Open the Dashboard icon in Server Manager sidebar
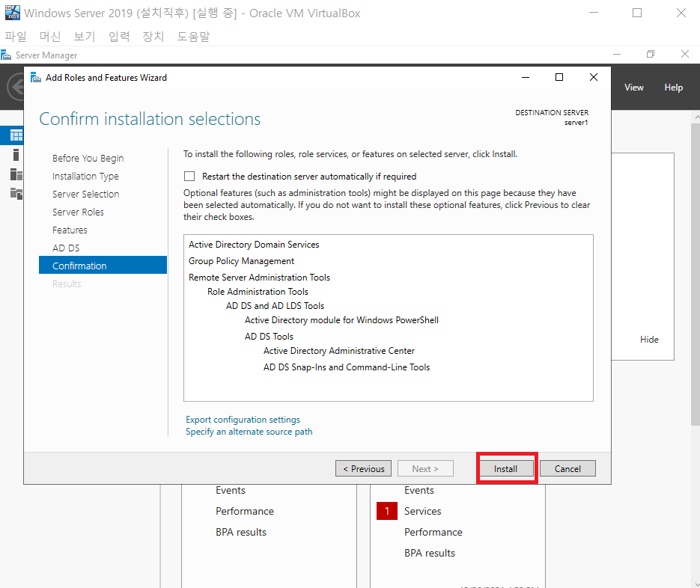 point(16,135)
